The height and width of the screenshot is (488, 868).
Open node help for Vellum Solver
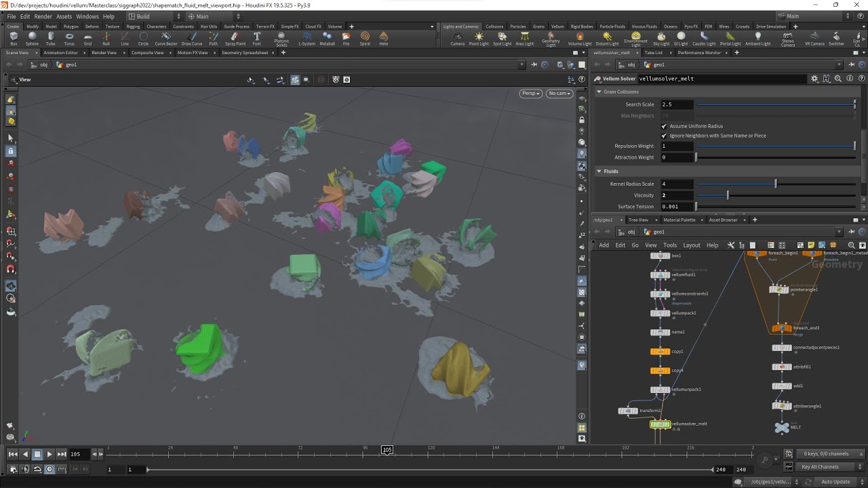(x=861, y=79)
